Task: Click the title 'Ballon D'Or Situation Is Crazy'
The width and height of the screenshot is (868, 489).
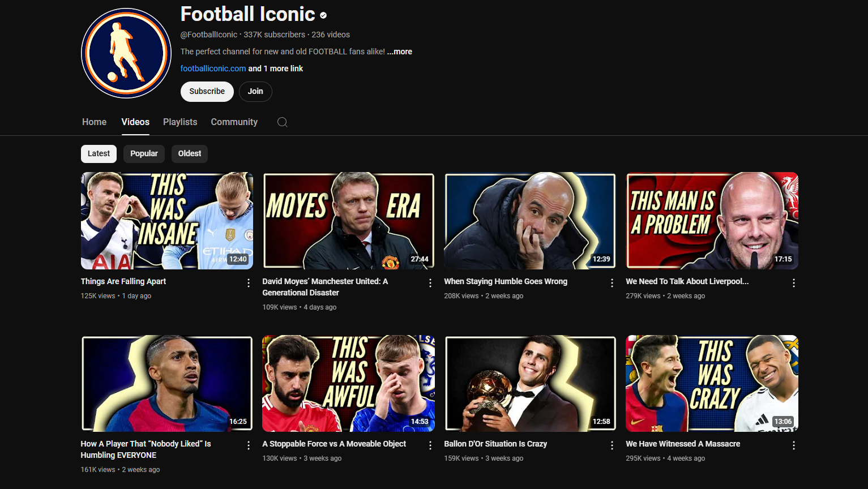Action: 495,444
